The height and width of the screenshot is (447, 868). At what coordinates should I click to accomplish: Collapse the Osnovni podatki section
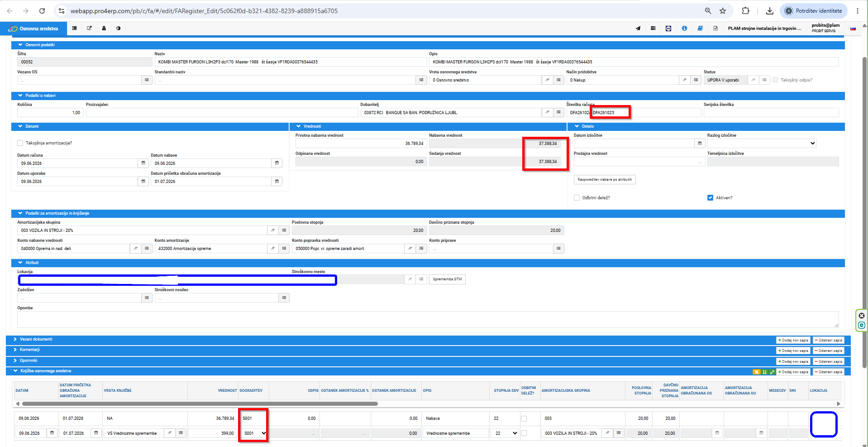20,45
